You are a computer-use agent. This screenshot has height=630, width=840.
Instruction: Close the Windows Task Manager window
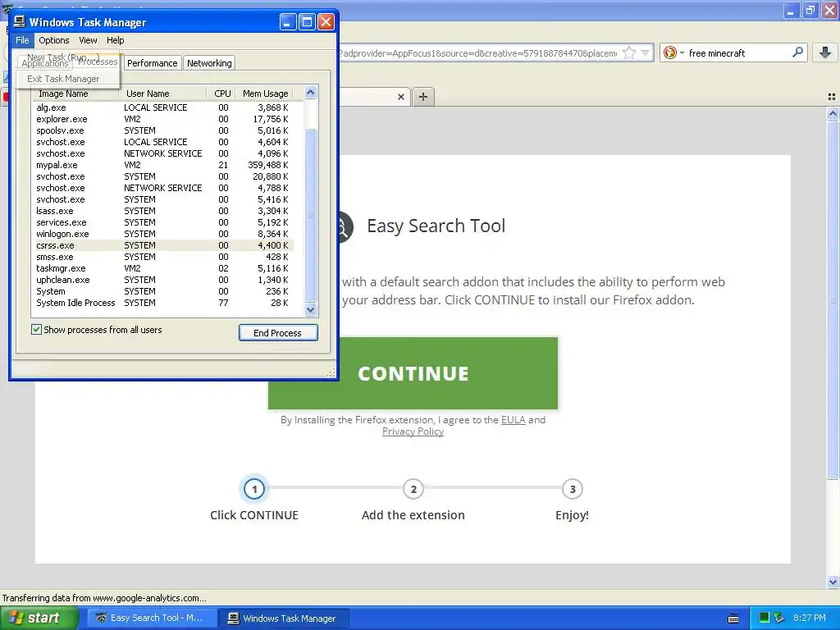click(x=326, y=22)
